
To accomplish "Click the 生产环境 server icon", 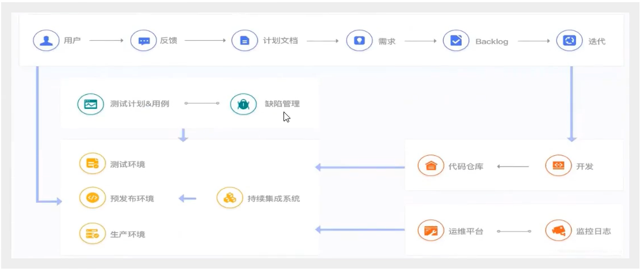I will click(x=92, y=234).
